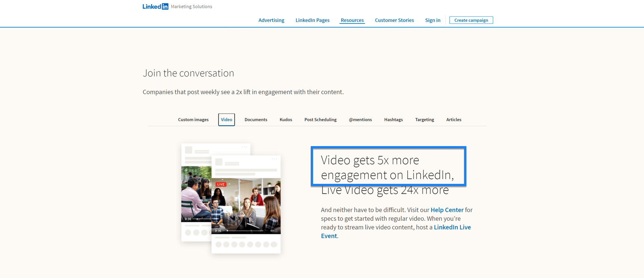Select the Post Scheduling tab
The width and height of the screenshot is (644, 278).
[320, 120]
